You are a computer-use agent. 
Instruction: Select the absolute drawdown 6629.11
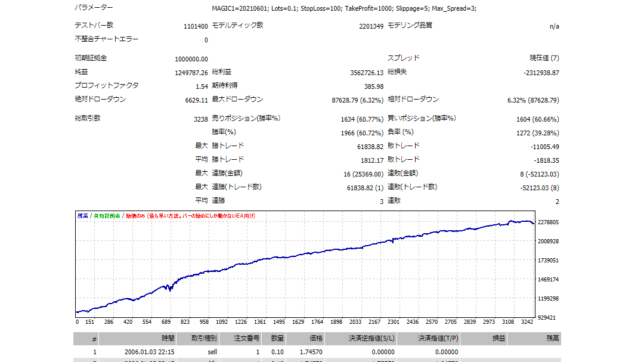(x=197, y=100)
